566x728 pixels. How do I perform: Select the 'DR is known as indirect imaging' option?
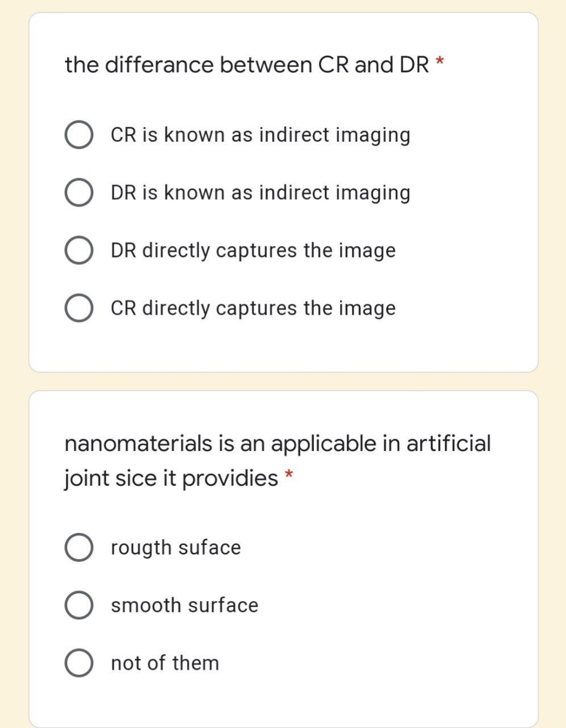pos(261,192)
